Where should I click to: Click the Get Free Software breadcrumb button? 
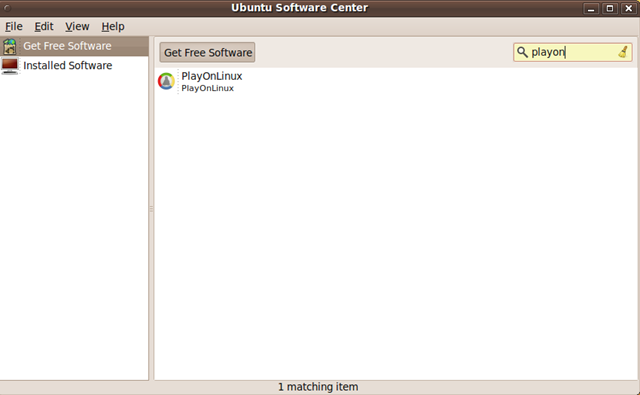point(207,52)
